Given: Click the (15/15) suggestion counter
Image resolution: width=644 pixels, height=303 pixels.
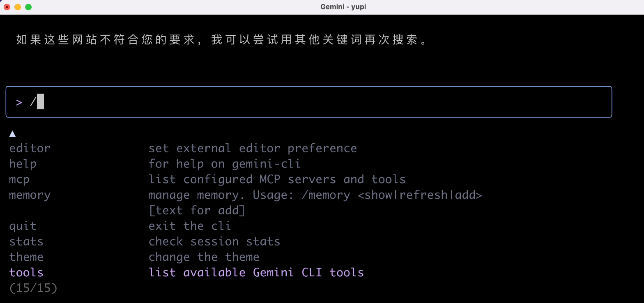Looking at the screenshot, I should click(33, 288).
